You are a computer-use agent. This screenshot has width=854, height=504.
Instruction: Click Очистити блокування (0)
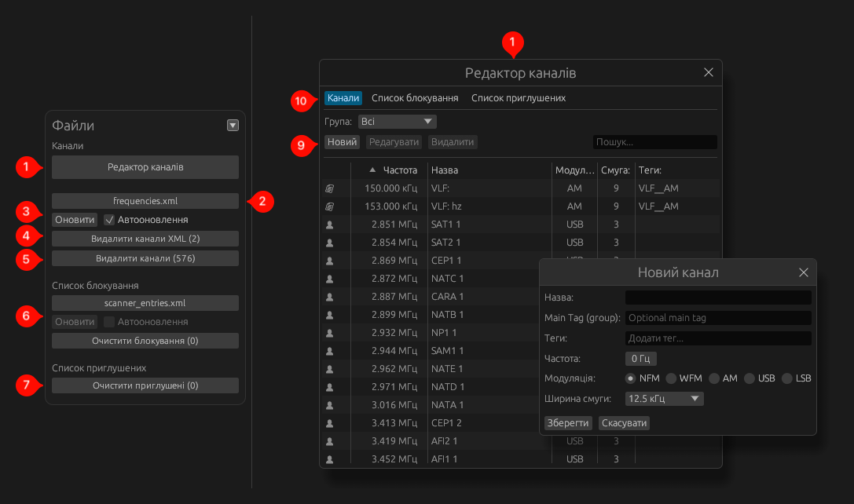[145, 341]
